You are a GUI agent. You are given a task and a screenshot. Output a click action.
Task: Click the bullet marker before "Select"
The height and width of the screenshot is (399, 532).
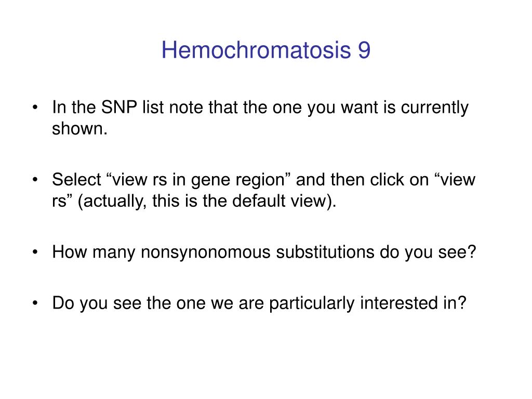coord(35,180)
